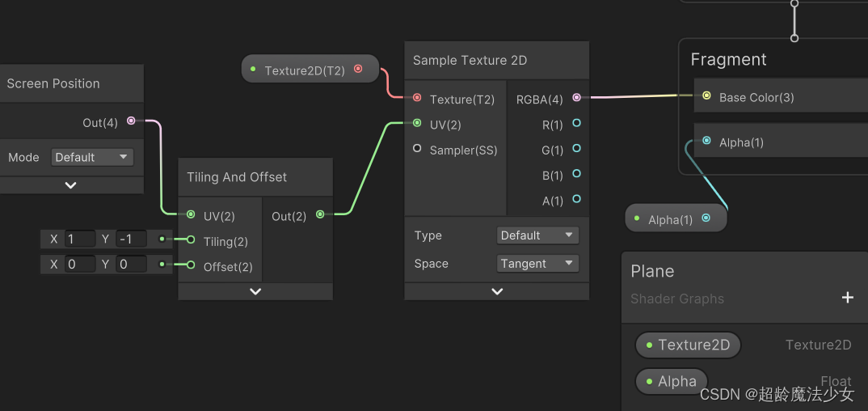Collapse the Screen Position node chevron
The height and width of the screenshot is (411, 868).
(70, 185)
